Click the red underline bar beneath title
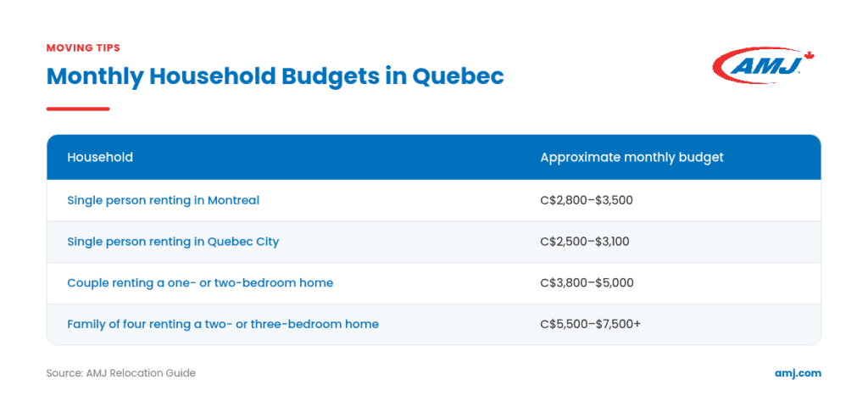This screenshot has width=868, height=402. (78, 109)
